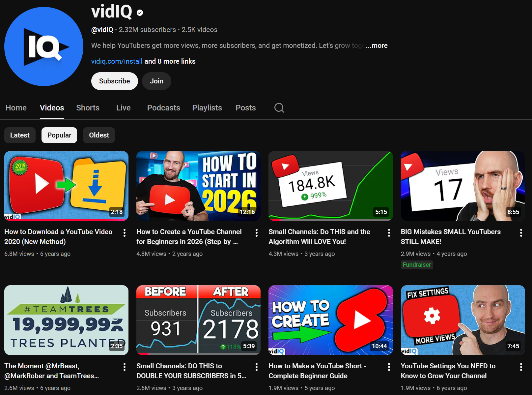
Task: Open options menu for the TeamTrees video
Action: pyautogui.click(x=124, y=367)
